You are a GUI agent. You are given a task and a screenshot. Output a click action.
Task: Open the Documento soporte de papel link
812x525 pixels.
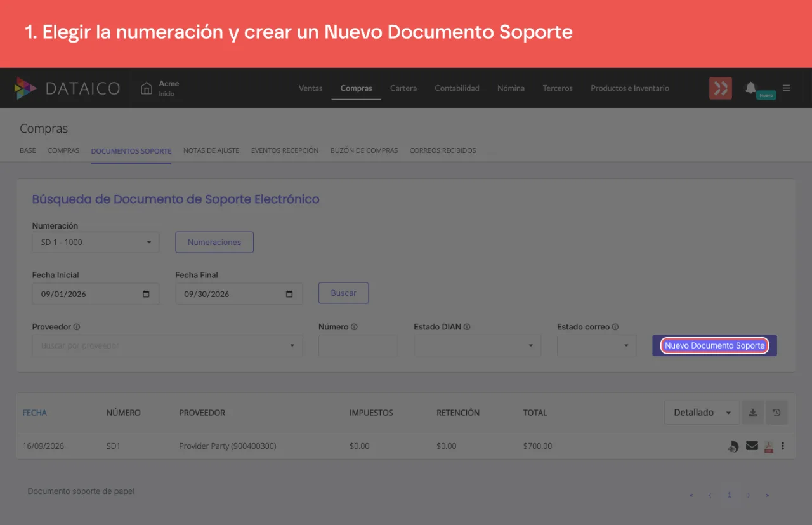point(81,491)
